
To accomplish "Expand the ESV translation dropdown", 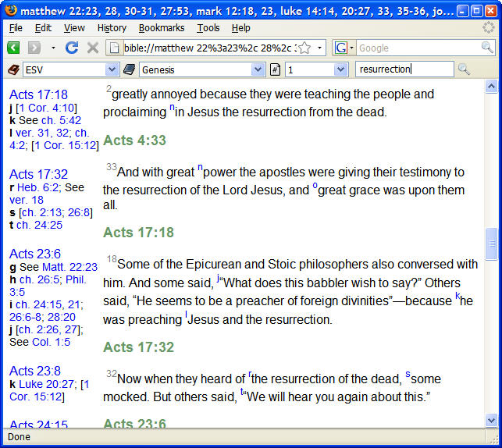I will click(112, 69).
